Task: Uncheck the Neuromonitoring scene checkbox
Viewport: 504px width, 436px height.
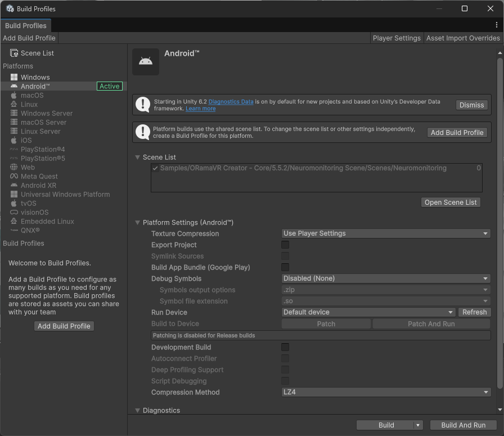Action: tap(155, 168)
